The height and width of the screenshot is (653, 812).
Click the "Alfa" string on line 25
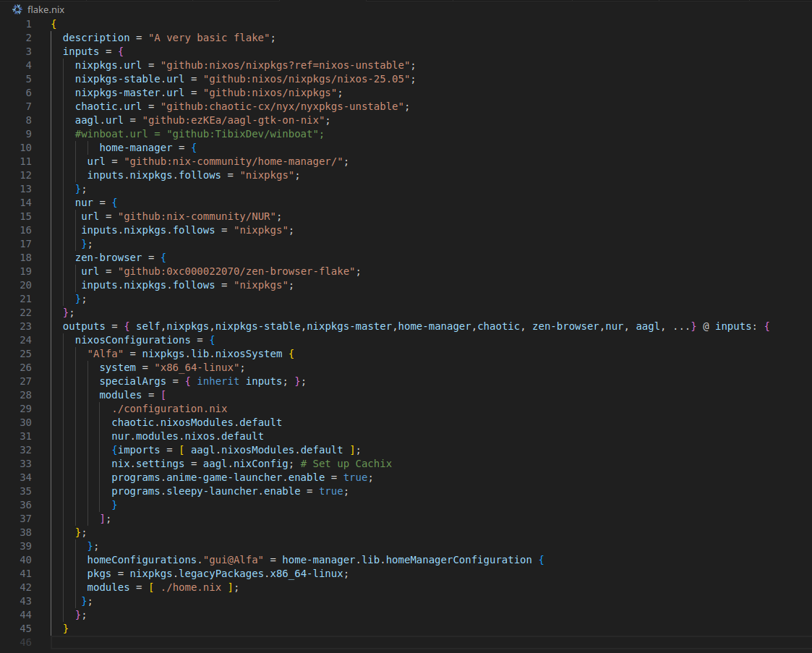tap(106, 354)
